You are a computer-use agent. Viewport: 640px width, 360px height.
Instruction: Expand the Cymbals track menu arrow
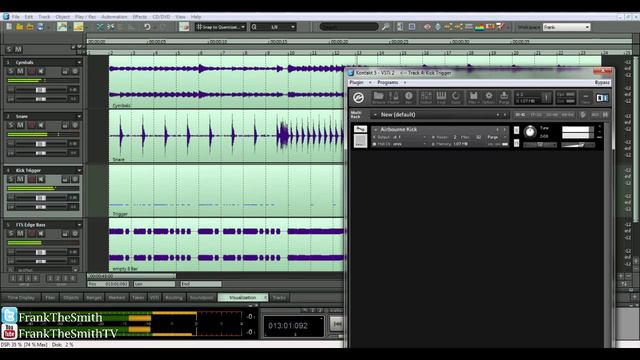point(79,62)
